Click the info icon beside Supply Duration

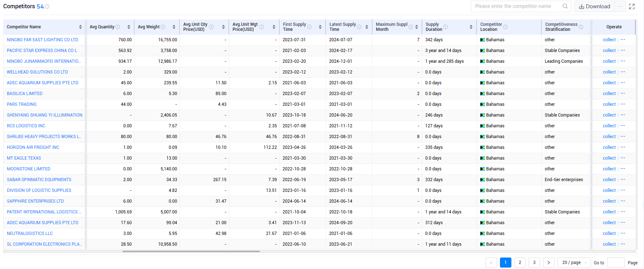[x=445, y=27]
